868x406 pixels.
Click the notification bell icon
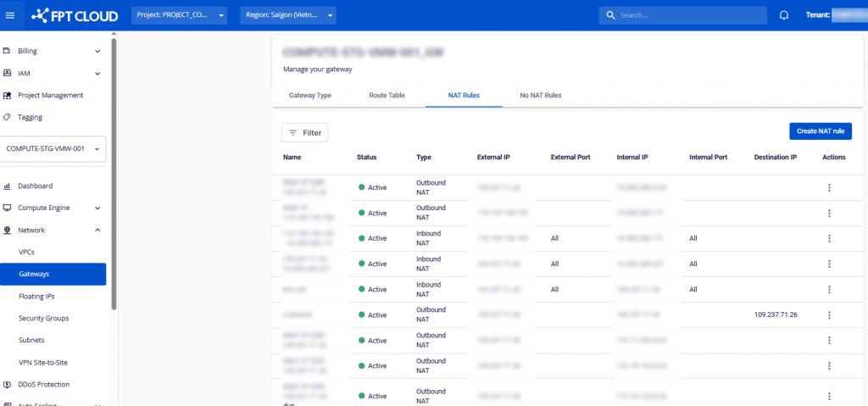[783, 15]
